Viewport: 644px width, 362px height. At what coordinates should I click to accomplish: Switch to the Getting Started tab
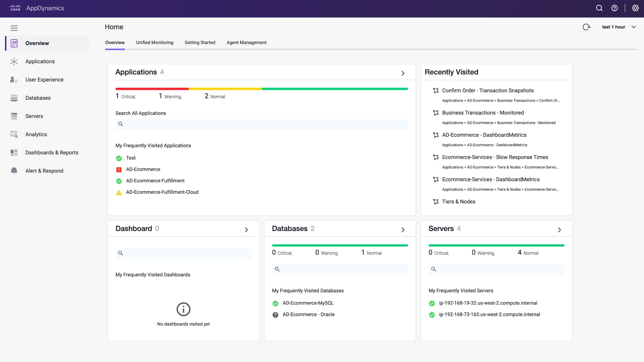[200, 42]
